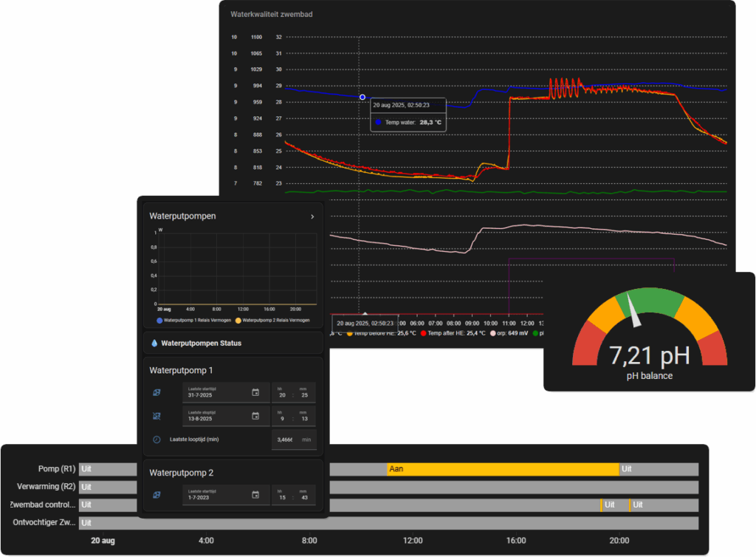The image size is (756, 557).
Task: Click Waterputpomp 1 last start time icon
Action: (157, 392)
